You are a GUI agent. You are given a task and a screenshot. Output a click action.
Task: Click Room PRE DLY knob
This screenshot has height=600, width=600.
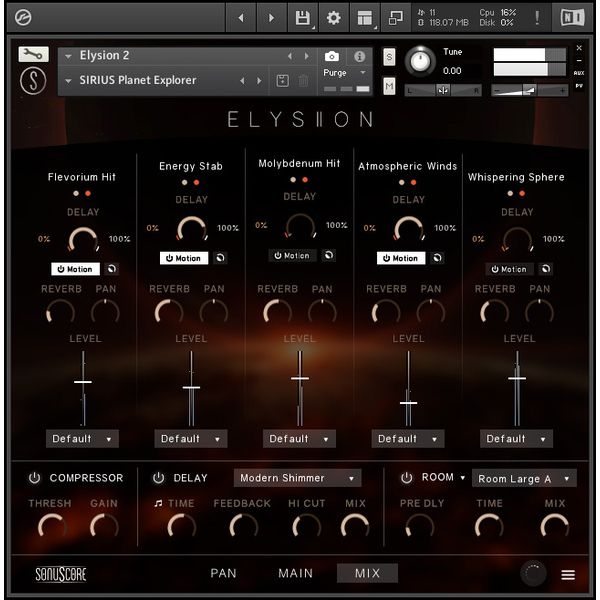(420, 526)
